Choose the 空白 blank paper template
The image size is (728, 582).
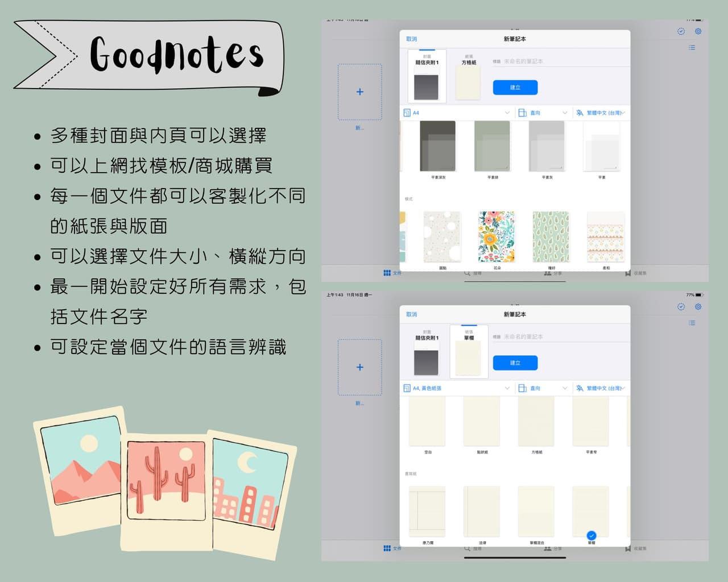click(427, 422)
